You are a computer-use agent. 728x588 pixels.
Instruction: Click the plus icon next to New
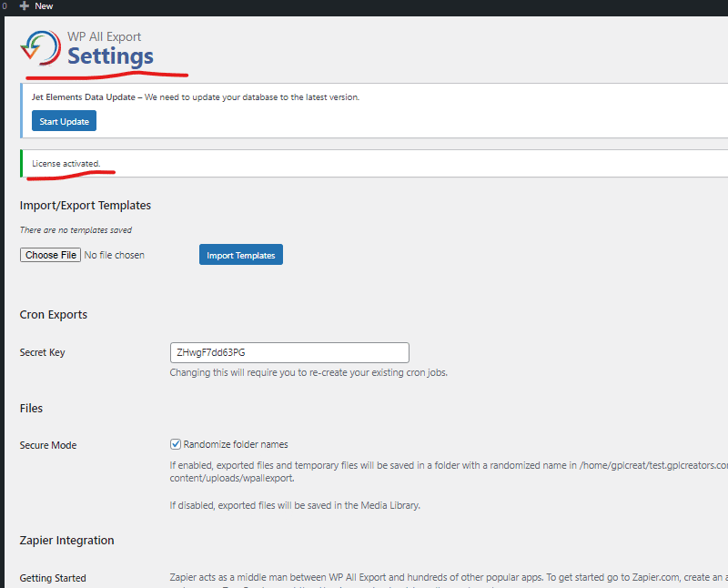coord(25,6)
